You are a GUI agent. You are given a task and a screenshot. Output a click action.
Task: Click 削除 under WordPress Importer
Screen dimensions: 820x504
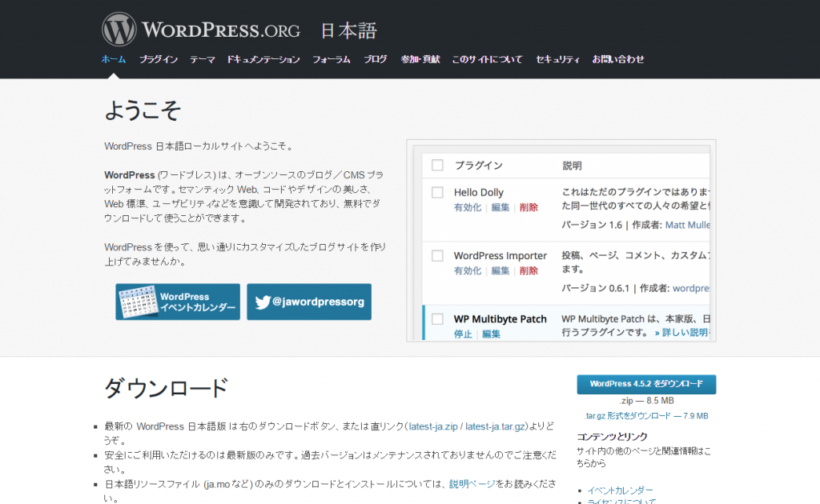(529, 270)
